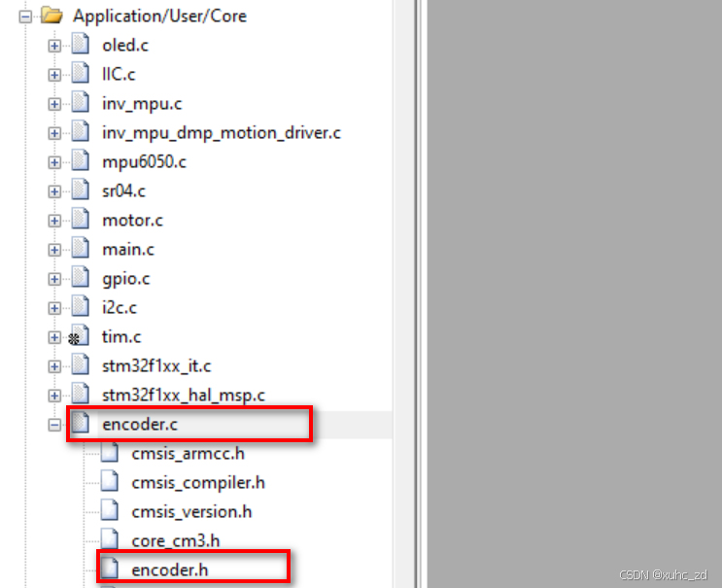722x588 pixels.
Task: Select the Application/User/Core folder icon
Action: [52, 16]
